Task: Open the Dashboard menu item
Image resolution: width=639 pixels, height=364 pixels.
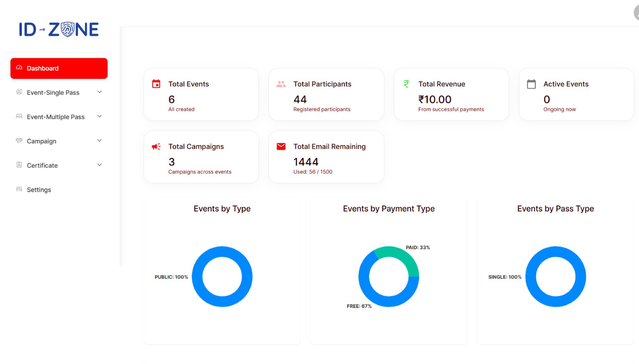Action: (59, 68)
